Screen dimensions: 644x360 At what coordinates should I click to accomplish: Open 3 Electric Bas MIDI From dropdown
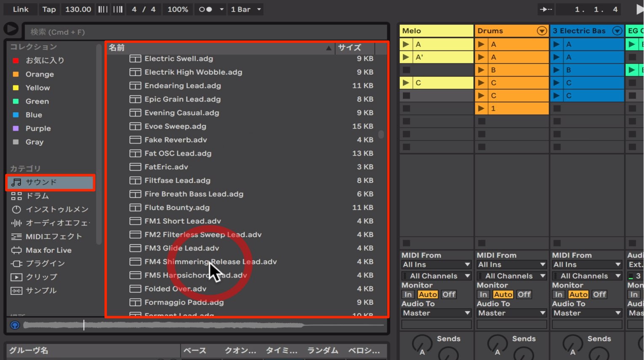587,265
